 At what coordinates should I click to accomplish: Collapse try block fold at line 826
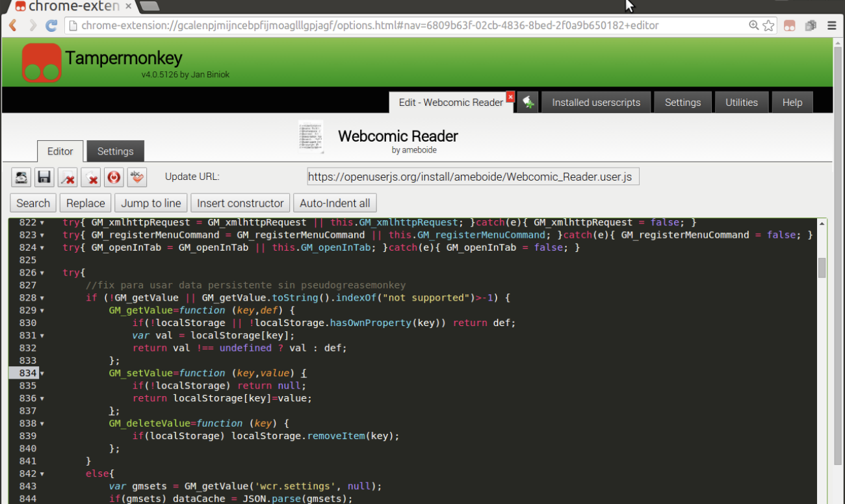click(42, 273)
